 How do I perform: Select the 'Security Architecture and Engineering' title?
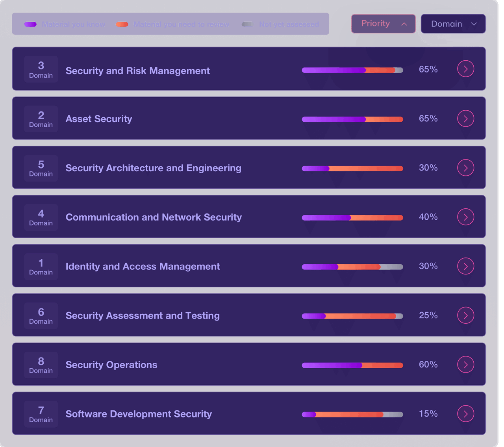pos(153,168)
